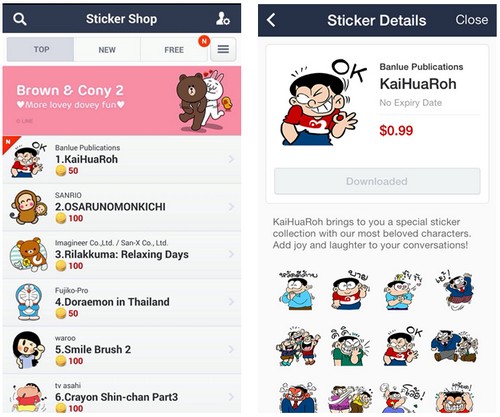Image resolution: width=500 pixels, height=417 pixels.
Task: Expand the 5.Smile Brush 2 chevron
Action: pos(231,349)
